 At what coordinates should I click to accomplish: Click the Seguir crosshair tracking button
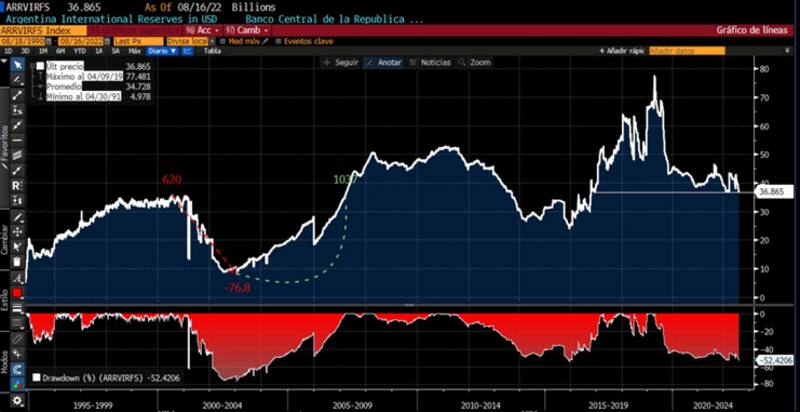tap(341, 62)
